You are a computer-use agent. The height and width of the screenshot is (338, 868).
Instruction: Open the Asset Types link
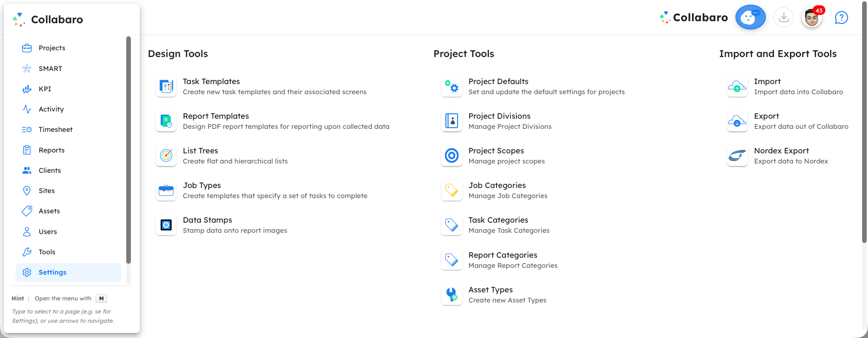(x=491, y=289)
